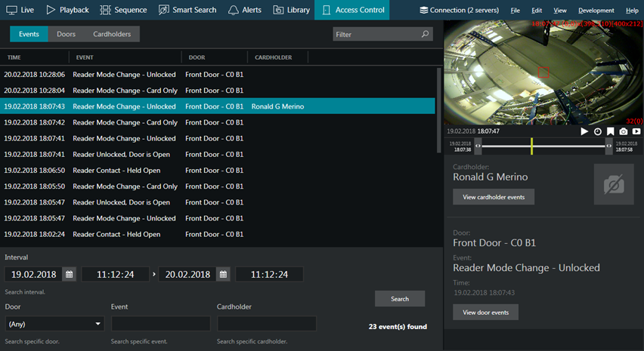
Task: Open the Edit menu
Action: [537, 11]
